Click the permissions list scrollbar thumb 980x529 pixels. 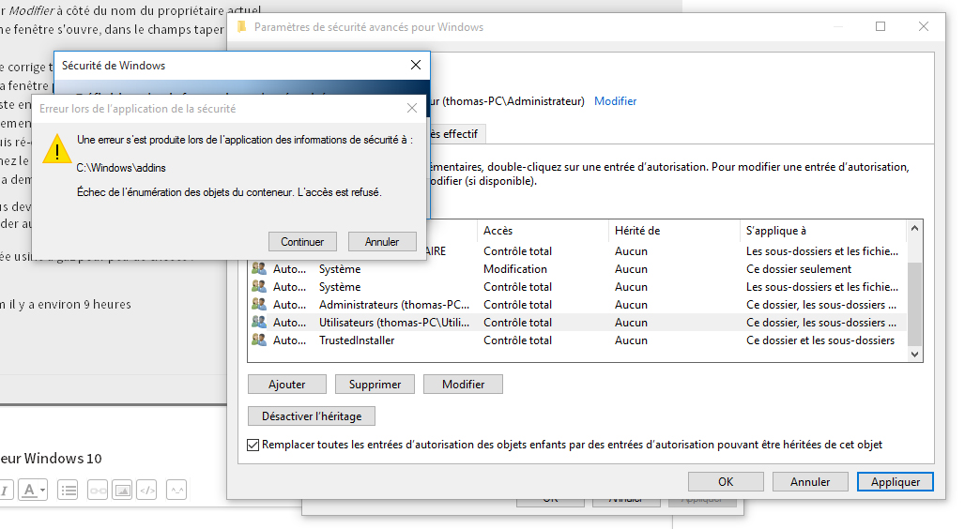[915, 304]
